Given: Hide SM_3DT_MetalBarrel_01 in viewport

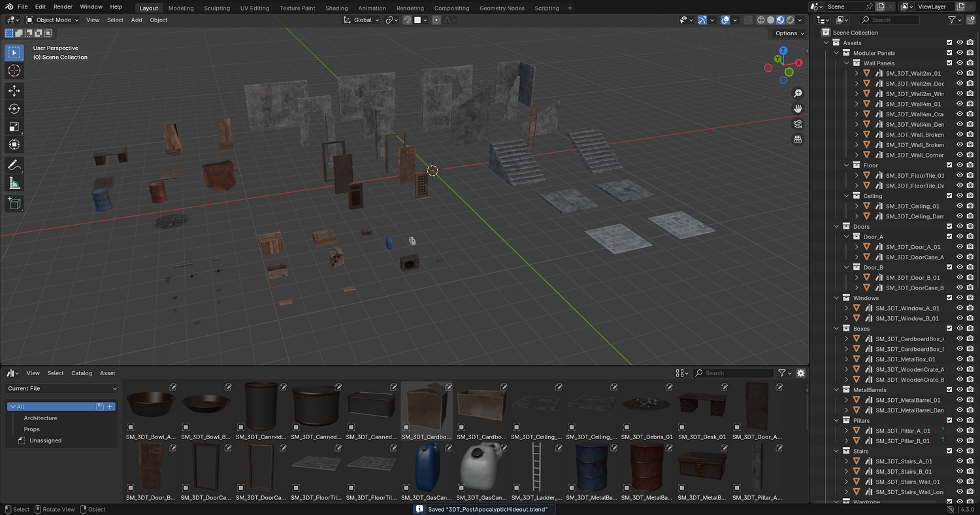Looking at the screenshot, I should (x=960, y=400).
